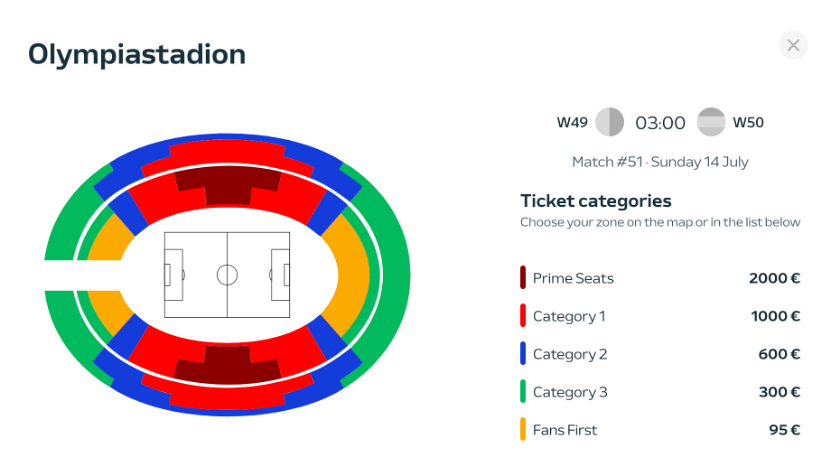Select the bottom dark red Prime Seats zone on the map

227,366
